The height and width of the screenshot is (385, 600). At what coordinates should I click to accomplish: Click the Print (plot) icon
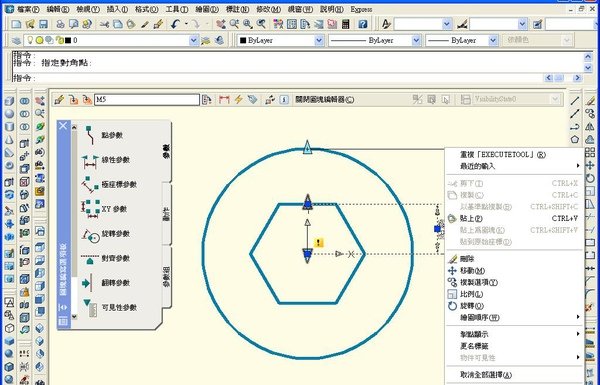[x=60, y=24]
